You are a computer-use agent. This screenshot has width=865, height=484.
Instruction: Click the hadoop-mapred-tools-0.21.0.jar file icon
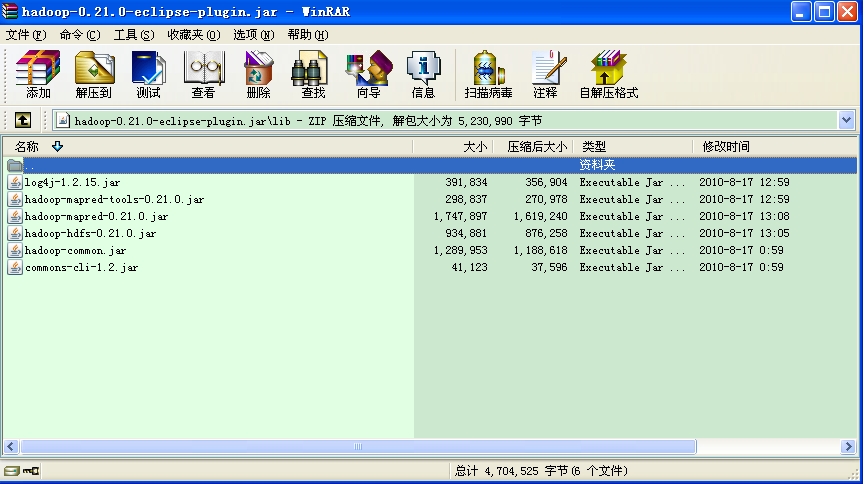15,200
